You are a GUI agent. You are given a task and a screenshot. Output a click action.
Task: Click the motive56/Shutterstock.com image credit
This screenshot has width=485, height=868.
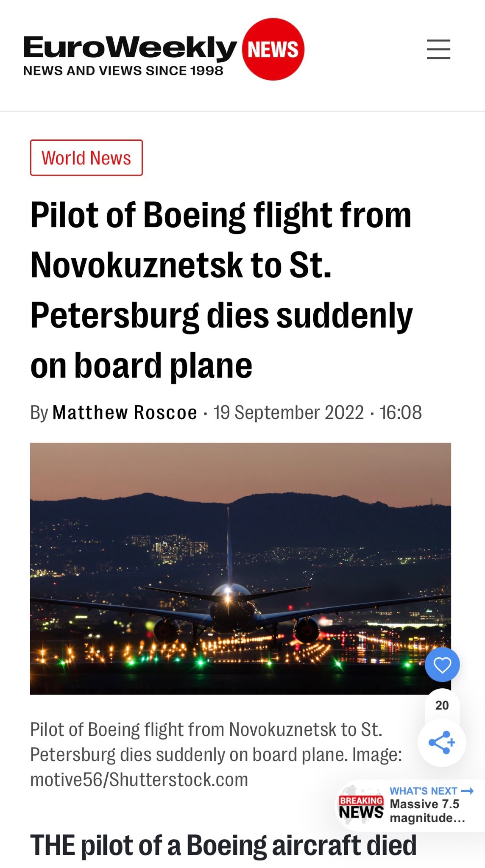pos(139,780)
